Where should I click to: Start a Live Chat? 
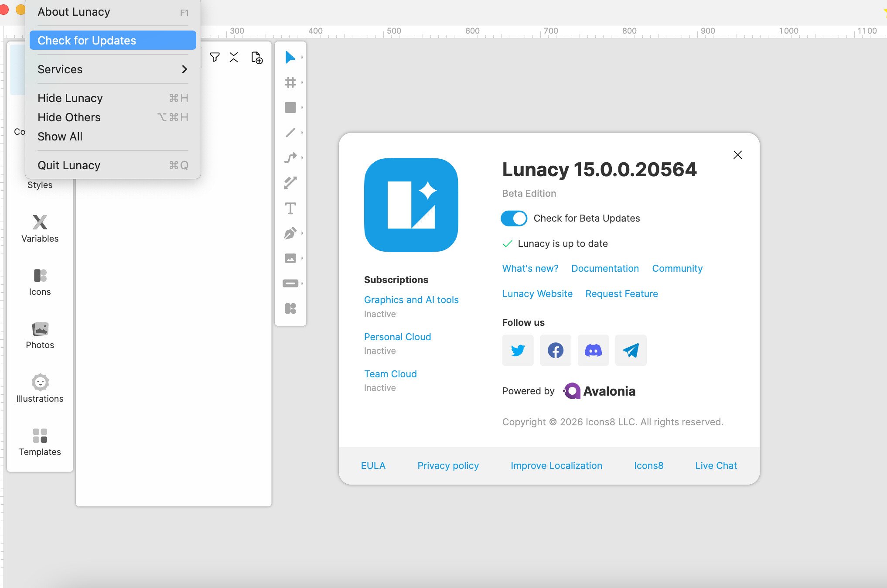716,466
